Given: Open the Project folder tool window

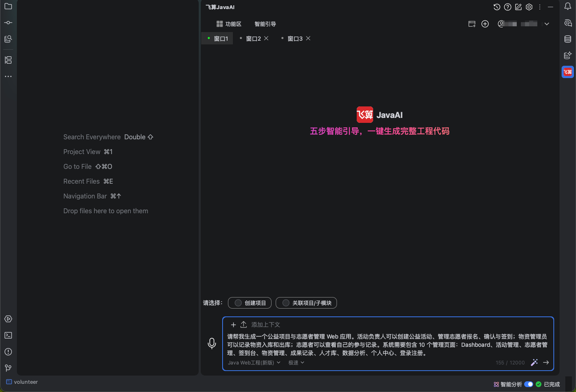Looking at the screenshot, I should [8, 6].
